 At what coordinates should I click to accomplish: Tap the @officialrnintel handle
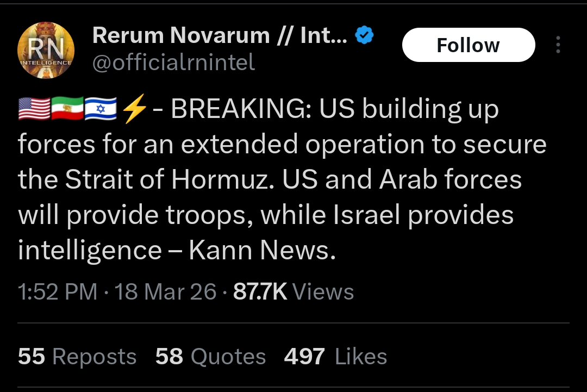(x=173, y=63)
